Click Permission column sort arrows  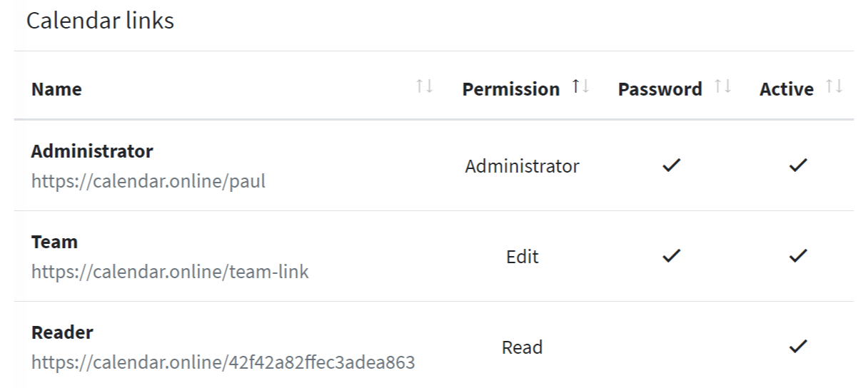[x=580, y=87]
